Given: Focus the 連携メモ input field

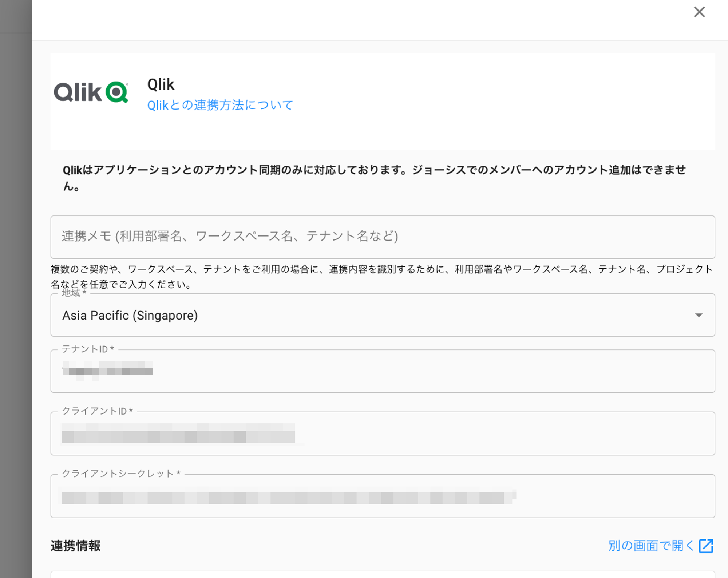Looking at the screenshot, I should coord(382,237).
